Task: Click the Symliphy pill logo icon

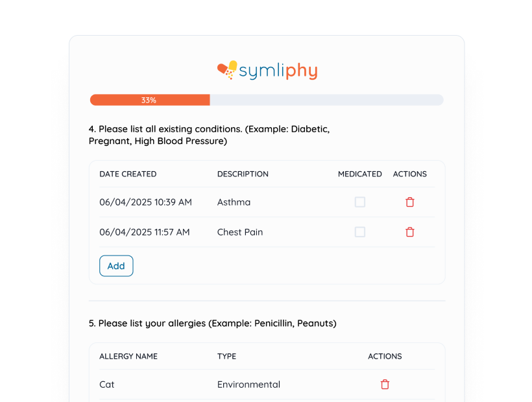Action: tap(225, 67)
